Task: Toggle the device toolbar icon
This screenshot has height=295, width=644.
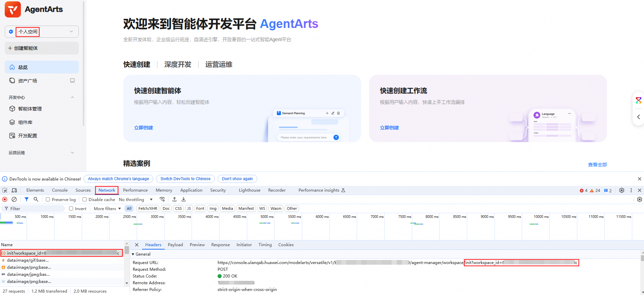Action: pos(14,190)
